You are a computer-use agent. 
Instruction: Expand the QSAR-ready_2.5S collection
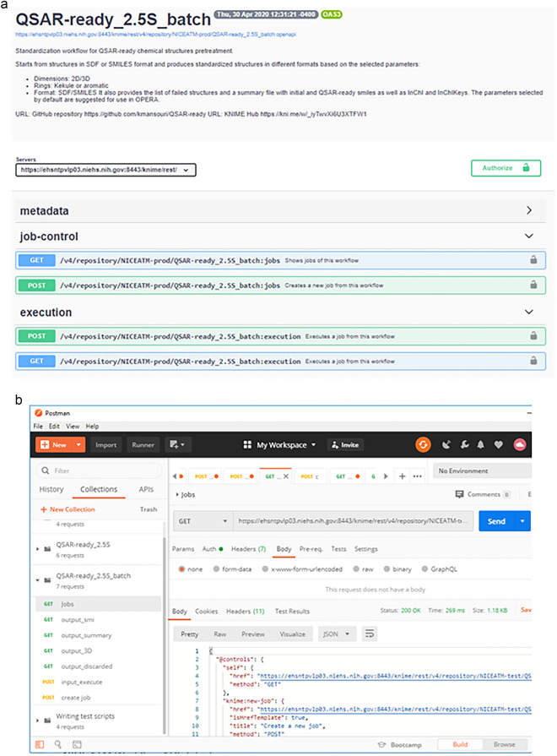click(38, 549)
